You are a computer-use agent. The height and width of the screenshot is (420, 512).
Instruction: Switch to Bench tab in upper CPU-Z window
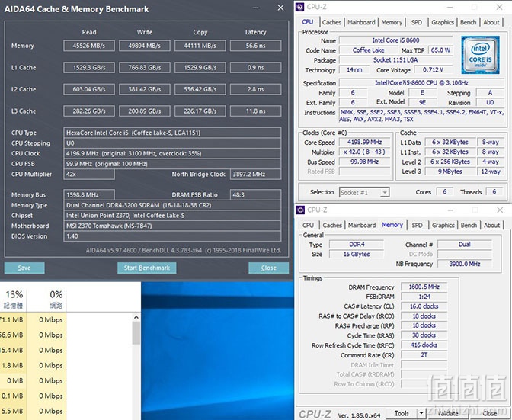pos(469,22)
